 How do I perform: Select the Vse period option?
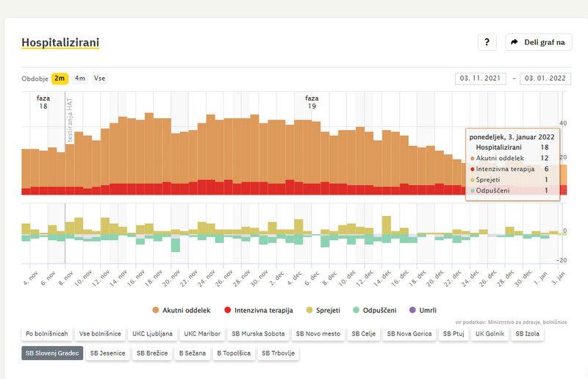tap(99, 78)
